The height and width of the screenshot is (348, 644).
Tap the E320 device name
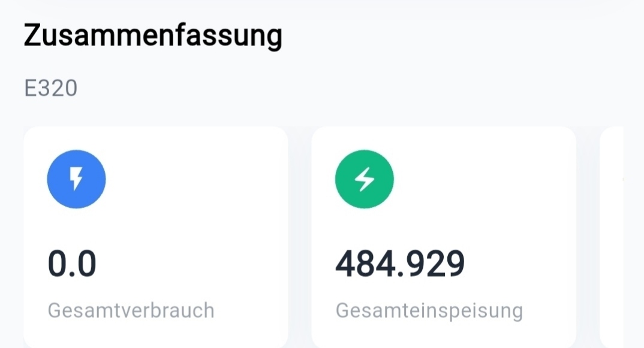coord(51,89)
